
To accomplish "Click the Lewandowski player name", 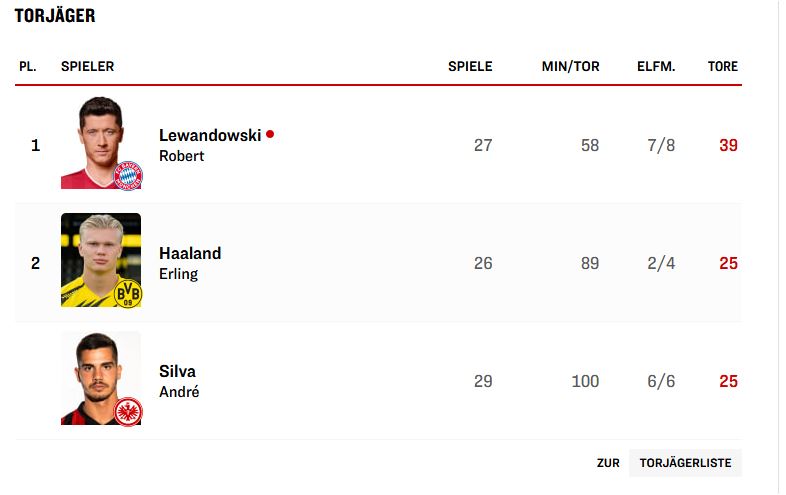I will coord(210,135).
